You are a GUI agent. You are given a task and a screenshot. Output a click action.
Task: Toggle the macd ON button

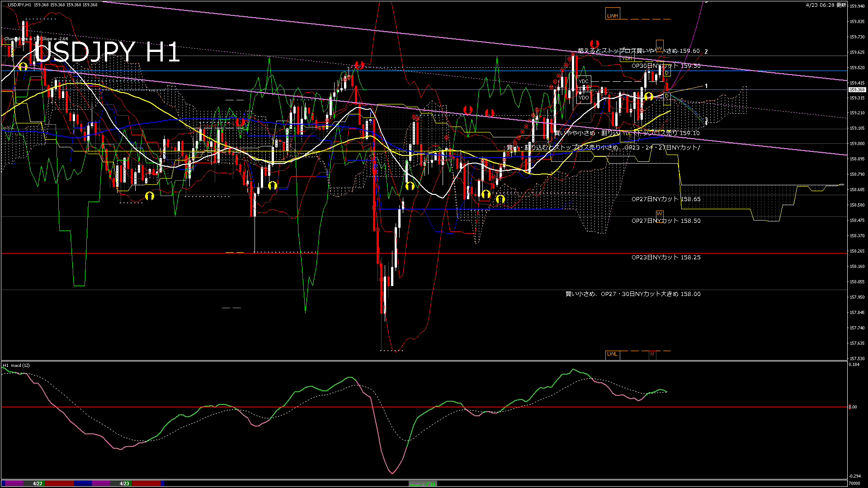pyautogui.click(x=423, y=484)
